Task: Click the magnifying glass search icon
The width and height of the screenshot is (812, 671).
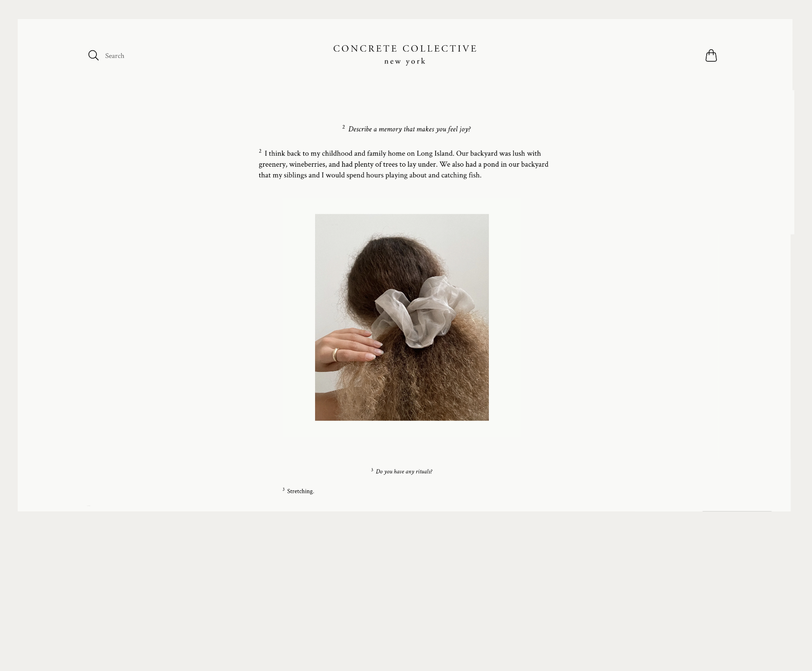Action: 93,55
